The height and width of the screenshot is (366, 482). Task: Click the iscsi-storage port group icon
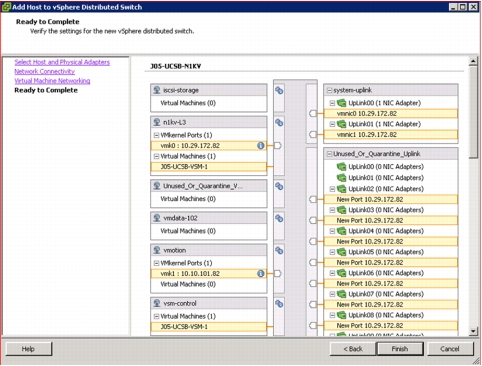(x=157, y=90)
